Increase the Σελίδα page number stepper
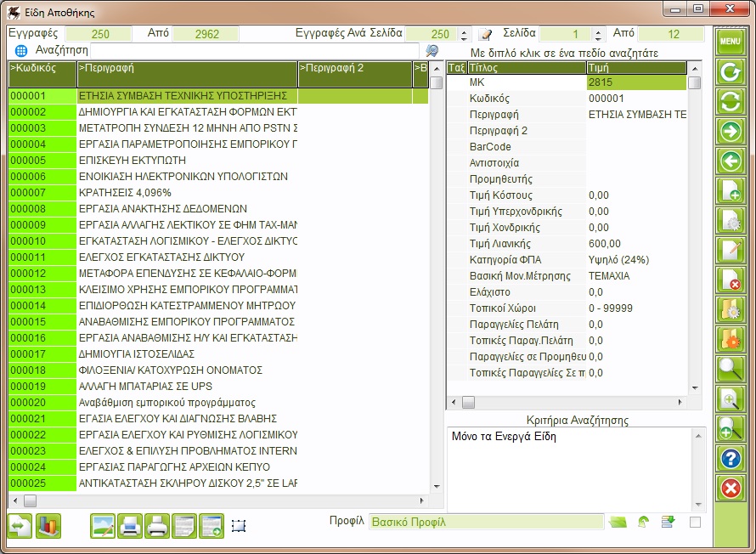Screen dimensions: 756x554 pyautogui.click(x=598, y=31)
